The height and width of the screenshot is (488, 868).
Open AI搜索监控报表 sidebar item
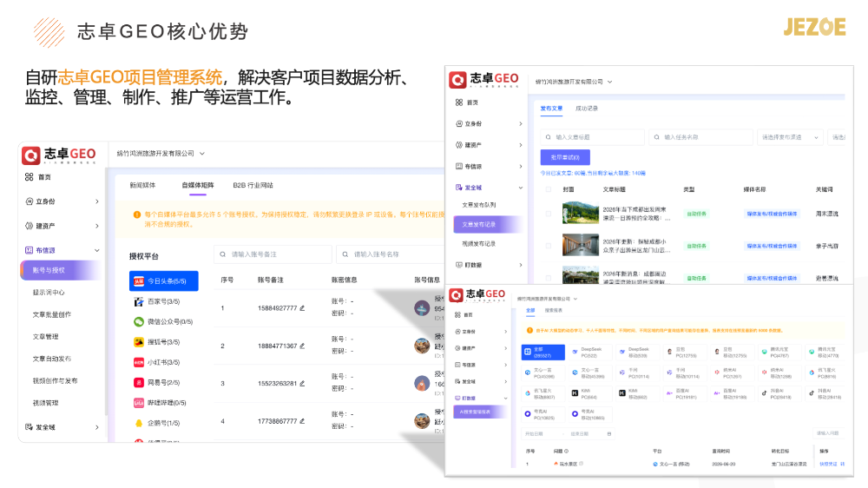tap(479, 412)
